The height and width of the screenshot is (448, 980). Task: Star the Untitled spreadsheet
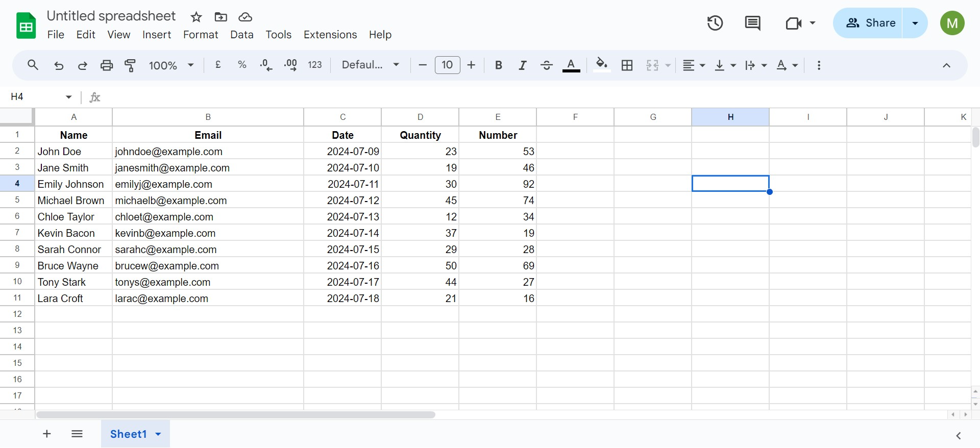pyautogui.click(x=196, y=17)
